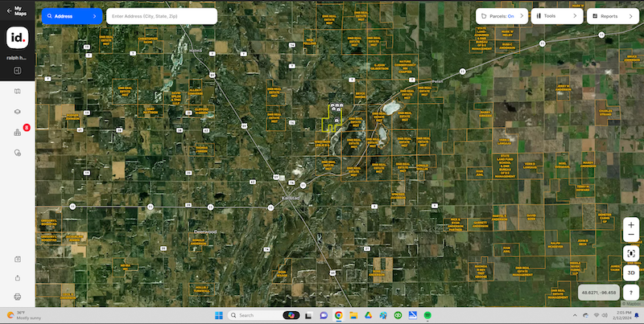Viewport: 644px width, 324px height.
Task: Open the buildings icon with notification badge
Action: pyautogui.click(x=17, y=132)
